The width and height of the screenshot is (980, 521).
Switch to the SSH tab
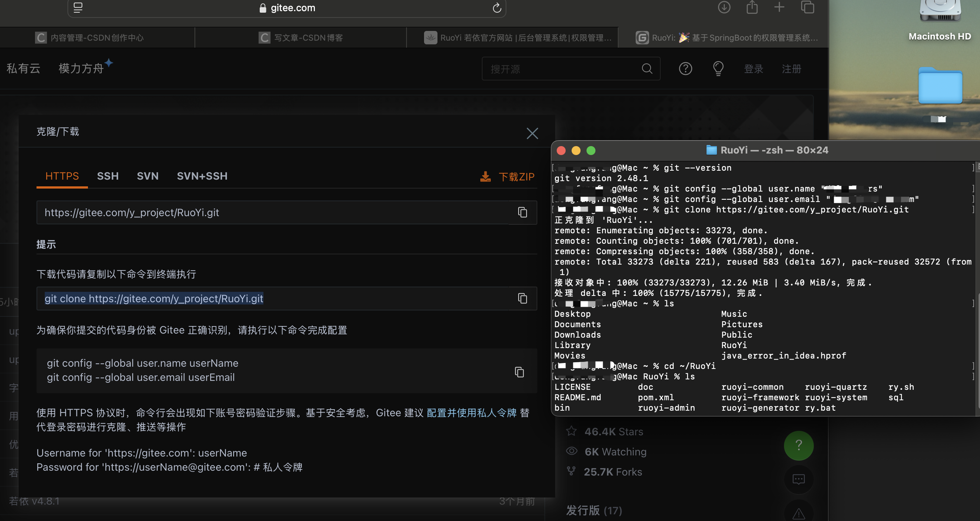(108, 176)
